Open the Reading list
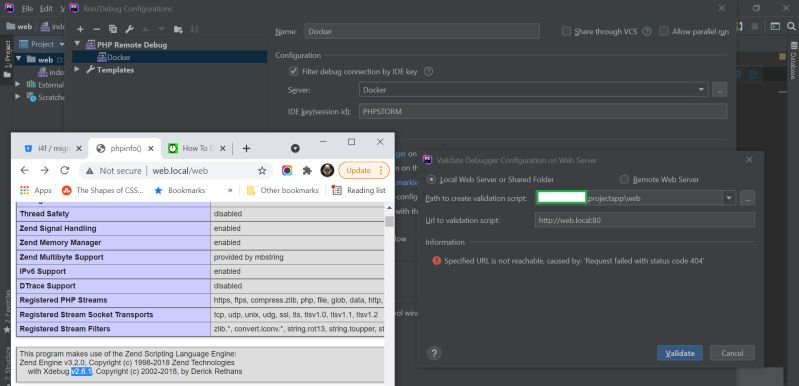799x386 pixels. 359,190
